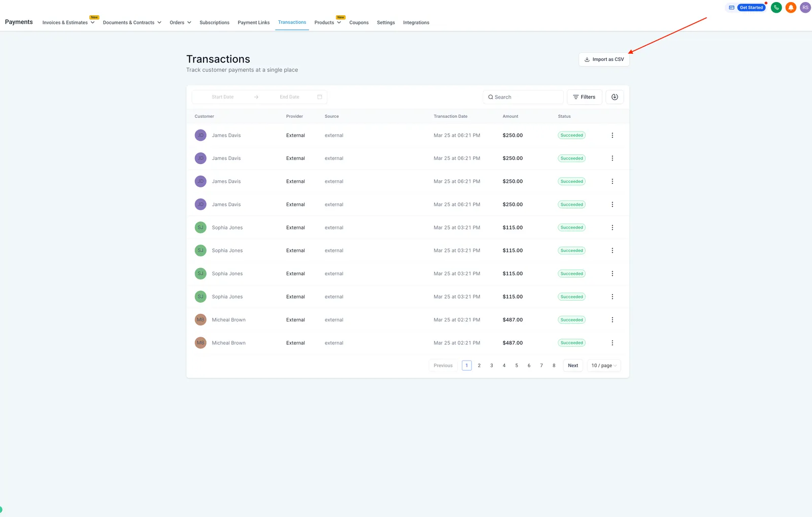This screenshot has height=517, width=812.
Task: Open the 10 / page size dropdown
Action: [604, 366]
